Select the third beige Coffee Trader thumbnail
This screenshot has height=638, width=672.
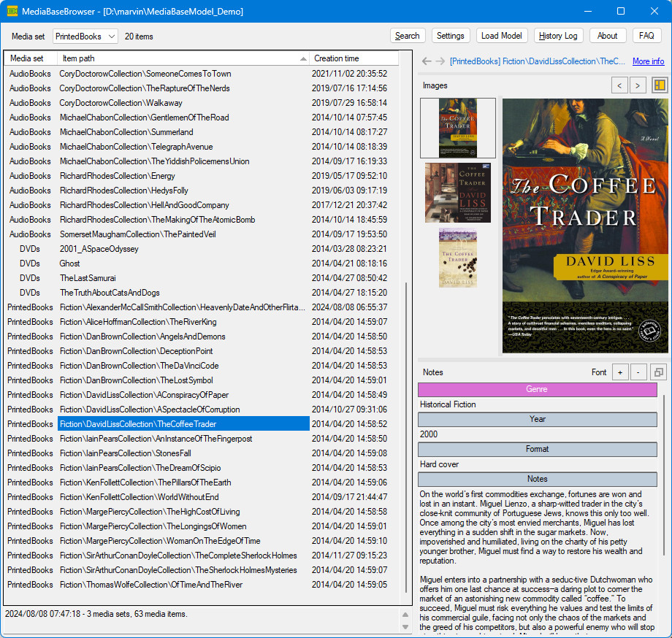click(458, 258)
